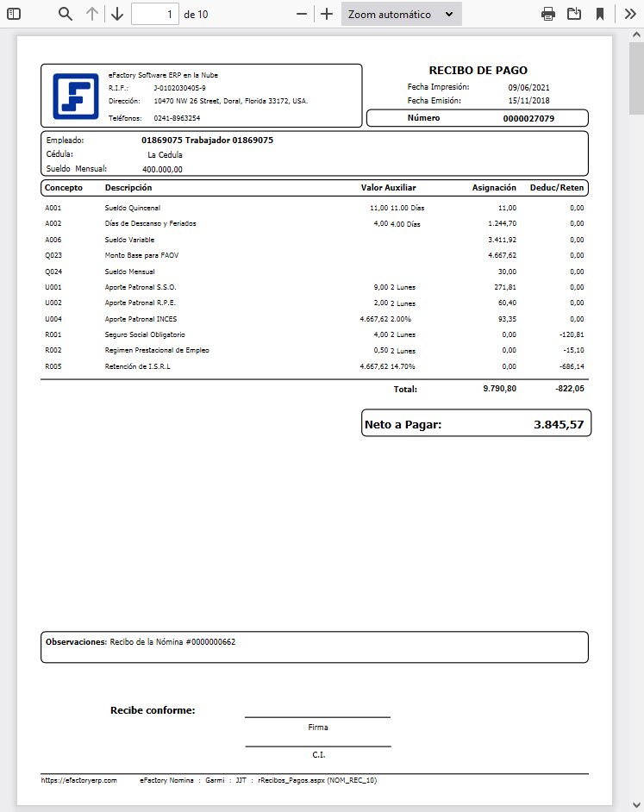This screenshot has height=812, width=644.
Task: Open the find in document search
Action: point(65,14)
